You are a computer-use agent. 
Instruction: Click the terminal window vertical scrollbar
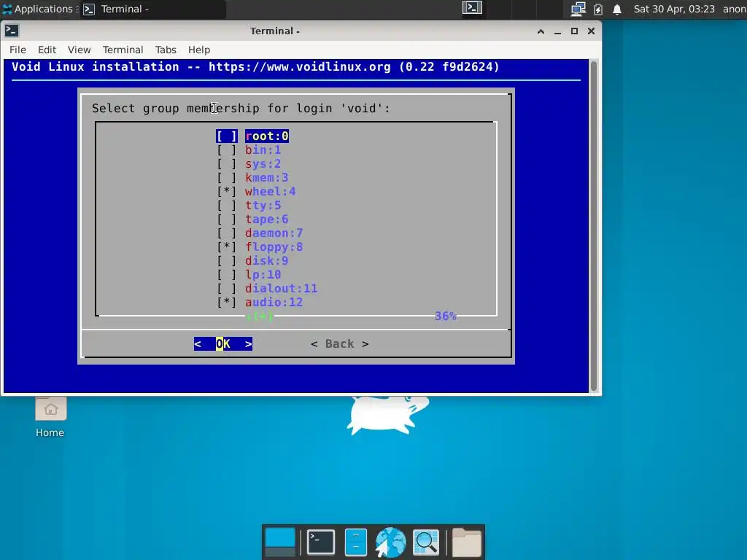pos(594,226)
